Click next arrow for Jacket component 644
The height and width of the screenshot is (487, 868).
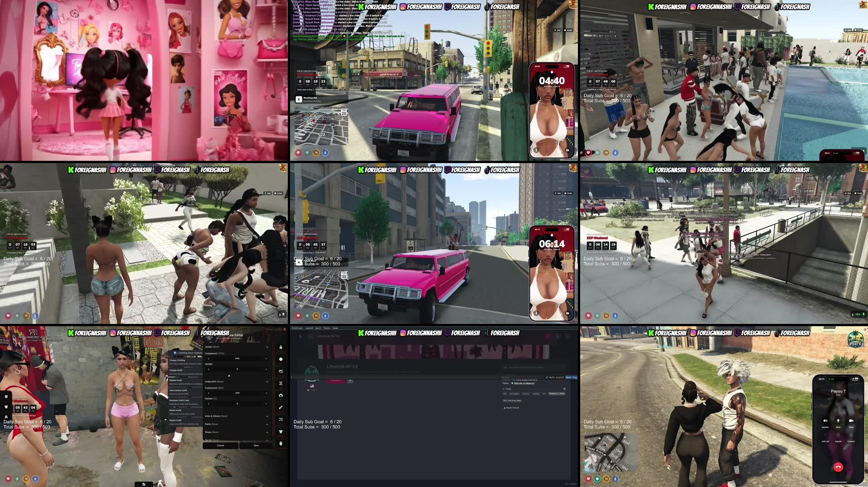click(x=266, y=358)
